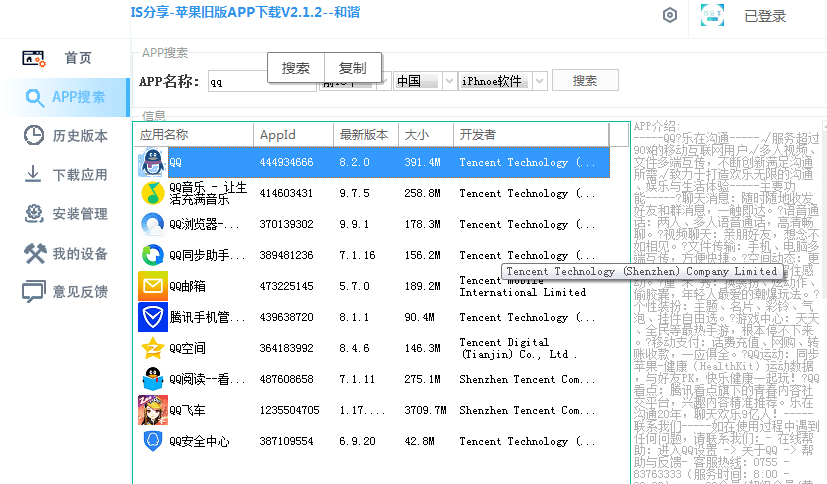Click Tencent Digital (Tianjin) developer cell

point(517,349)
